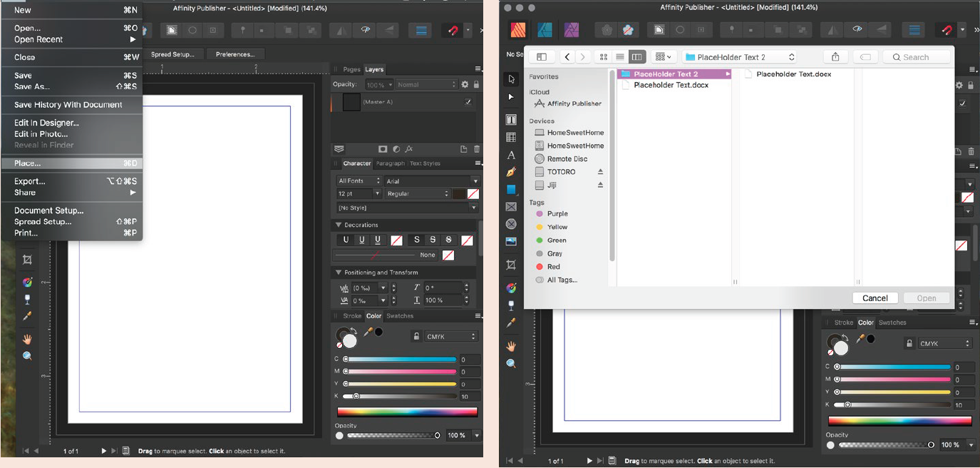Image resolution: width=980 pixels, height=468 pixels.
Task: Switch to Affinity Designer persona icon
Action: [545, 30]
